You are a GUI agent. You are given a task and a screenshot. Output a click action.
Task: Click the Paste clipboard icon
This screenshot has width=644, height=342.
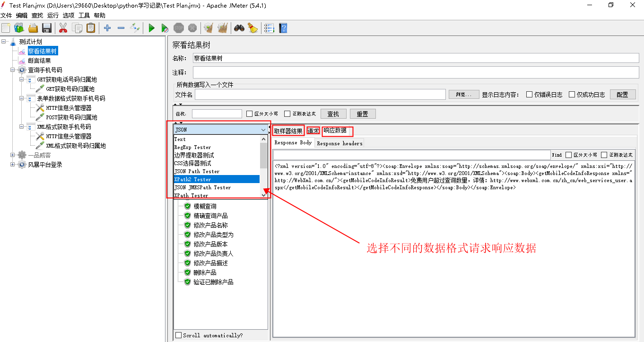[91, 28]
